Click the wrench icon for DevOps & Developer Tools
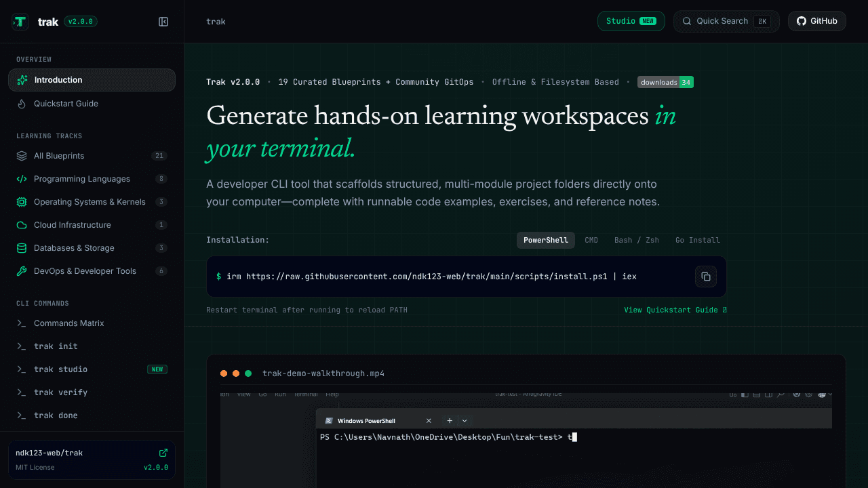 pyautogui.click(x=22, y=271)
